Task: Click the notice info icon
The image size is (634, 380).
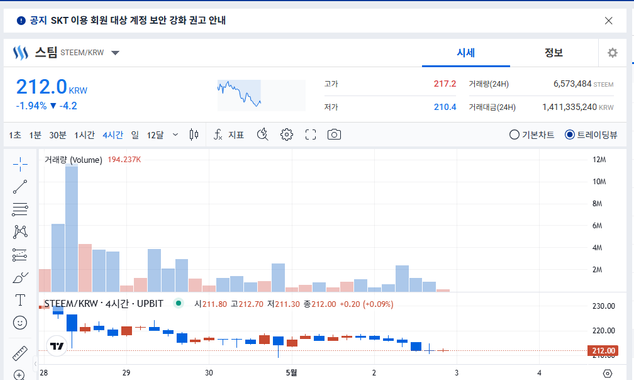Action: point(21,21)
